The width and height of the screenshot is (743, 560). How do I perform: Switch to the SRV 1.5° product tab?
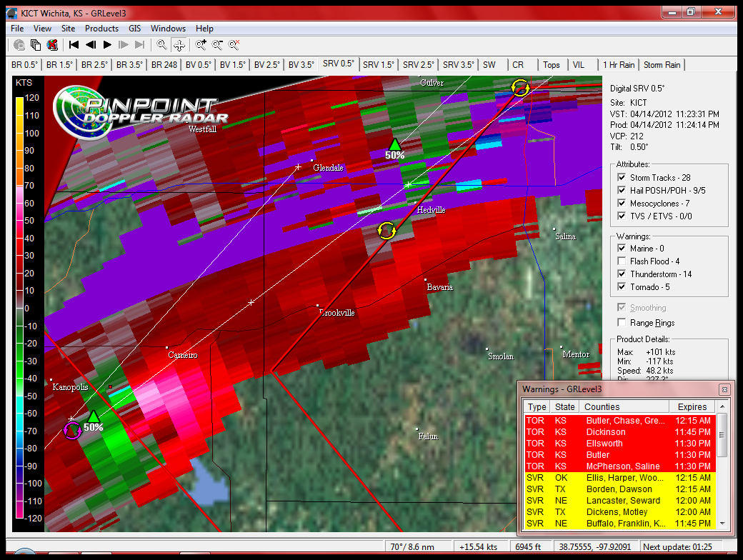click(379, 65)
